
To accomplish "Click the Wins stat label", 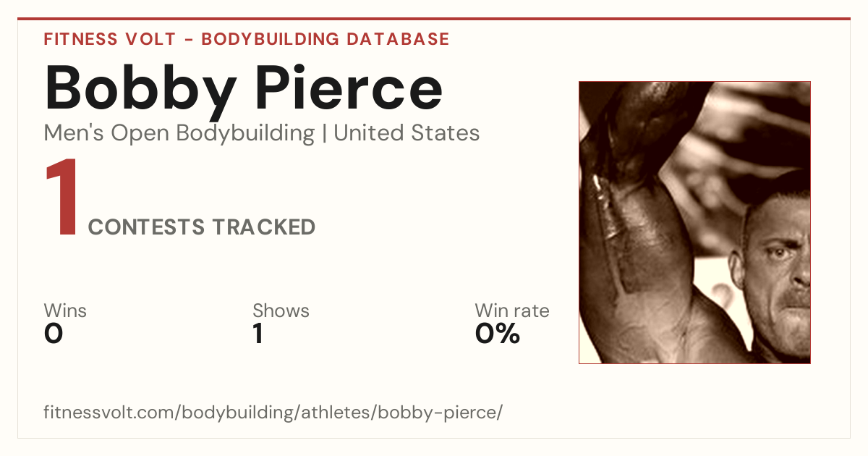I will (65, 311).
